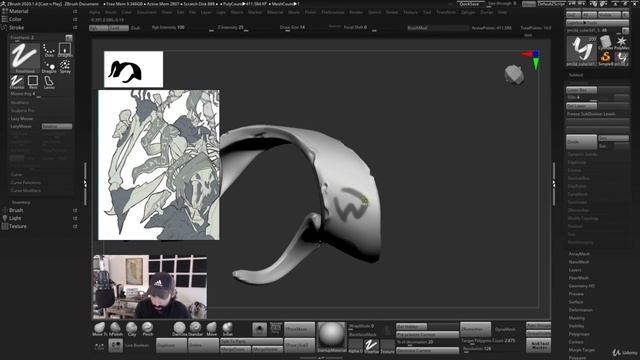The height and width of the screenshot is (360, 640).
Task: Toggle the Zsub mode button
Action: [136, 28]
